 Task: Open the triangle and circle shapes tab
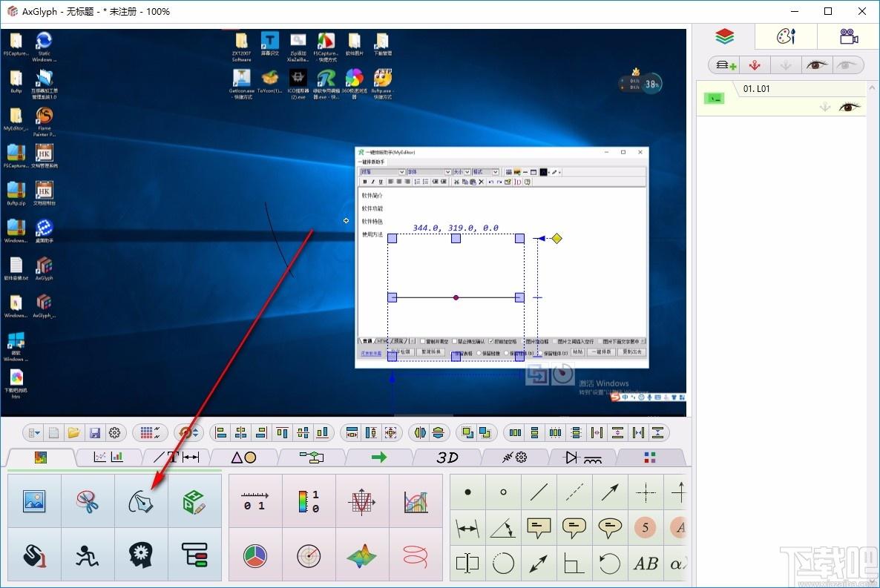click(x=243, y=457)
